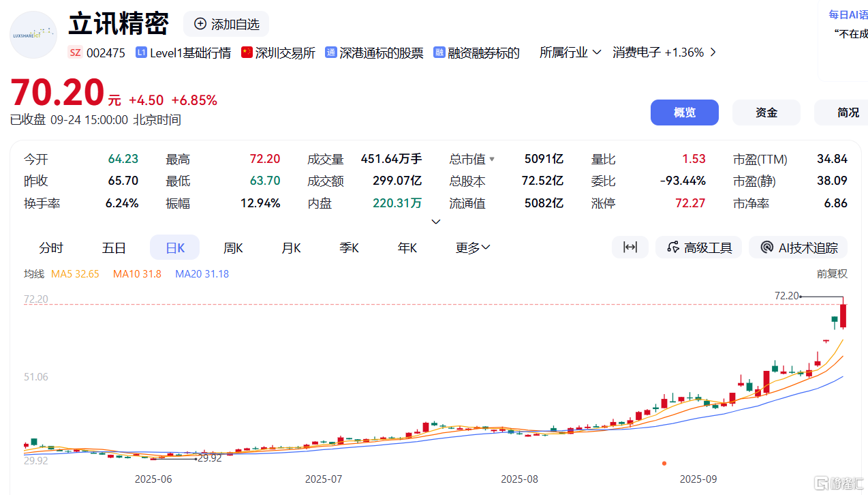868x495 pixels.
Task: Switch to the 资金 tab
Action: click(x=766, y=112)
